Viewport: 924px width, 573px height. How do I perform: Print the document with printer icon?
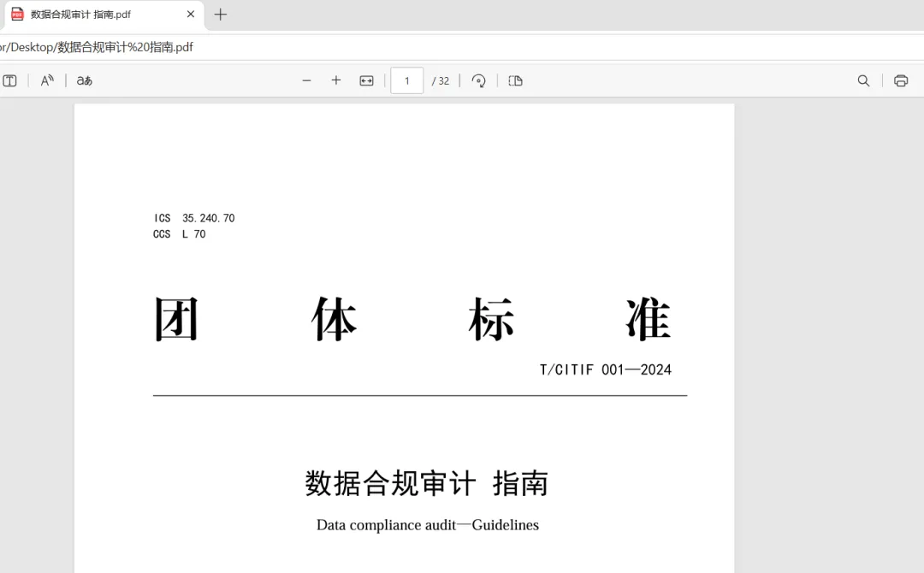(x=900, y=80)
